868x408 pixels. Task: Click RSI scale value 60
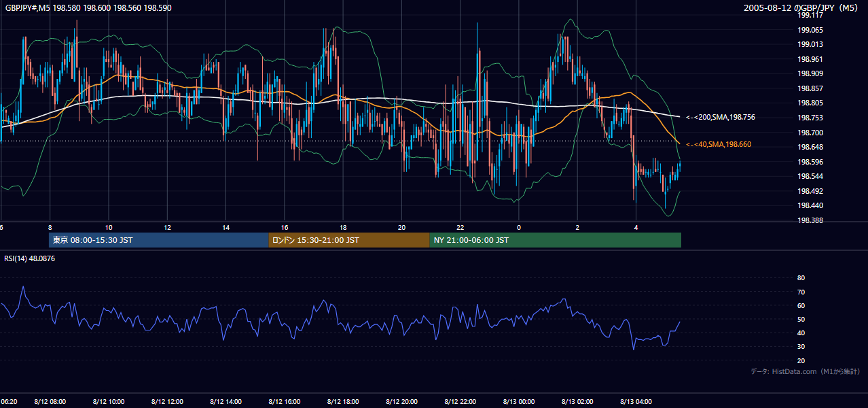pos(801,305)
